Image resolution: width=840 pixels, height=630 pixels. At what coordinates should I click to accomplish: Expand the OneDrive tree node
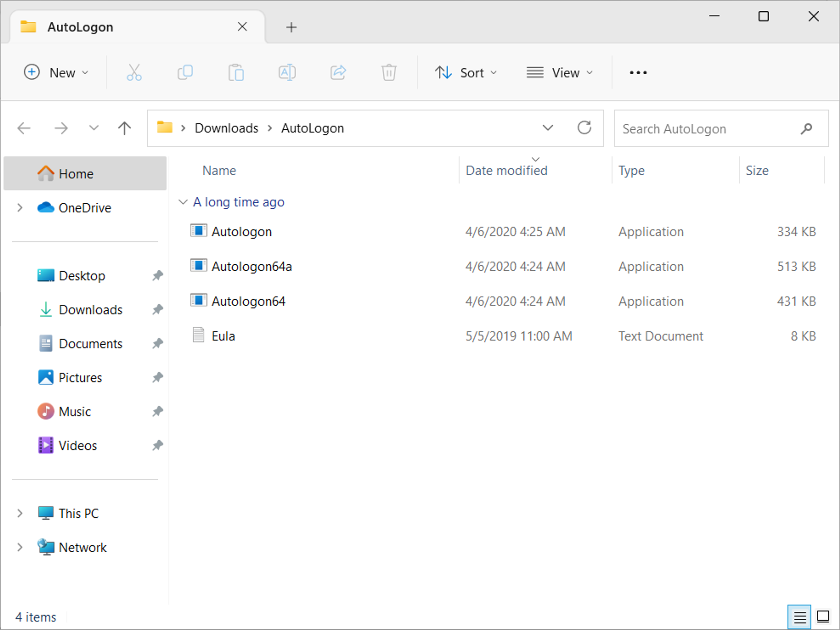[x=20, y=208]
